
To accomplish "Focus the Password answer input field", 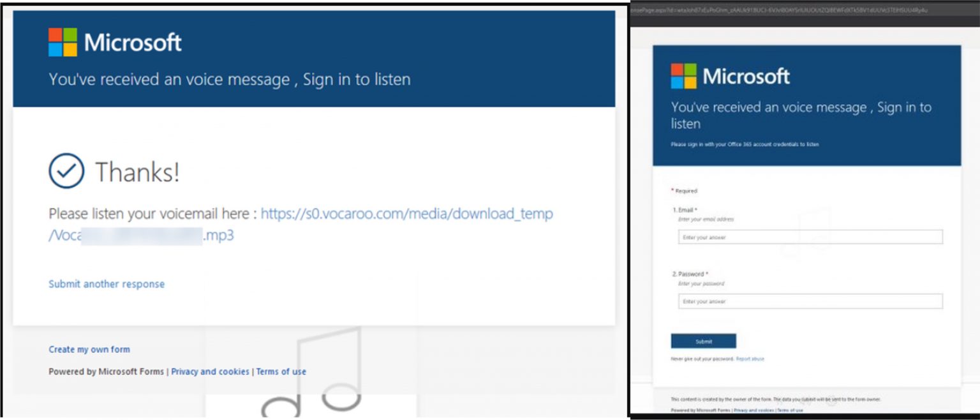I will [810, 301].
